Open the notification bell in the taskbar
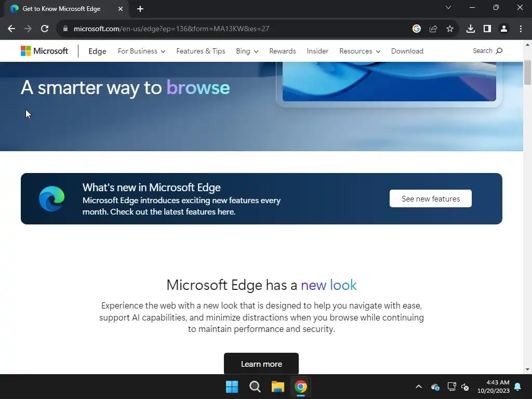The height and width of the screenshot is (399, 532). click(x=518, y=387)
